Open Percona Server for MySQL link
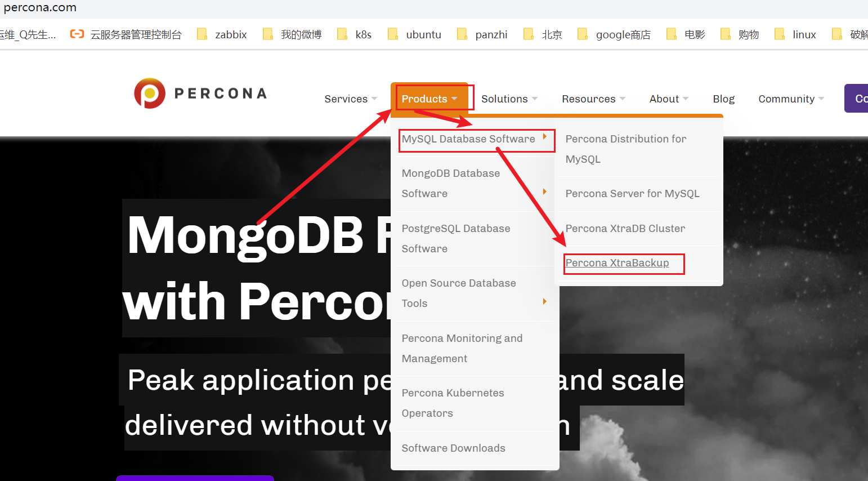868x481 pixels. [x=633, y=193]
